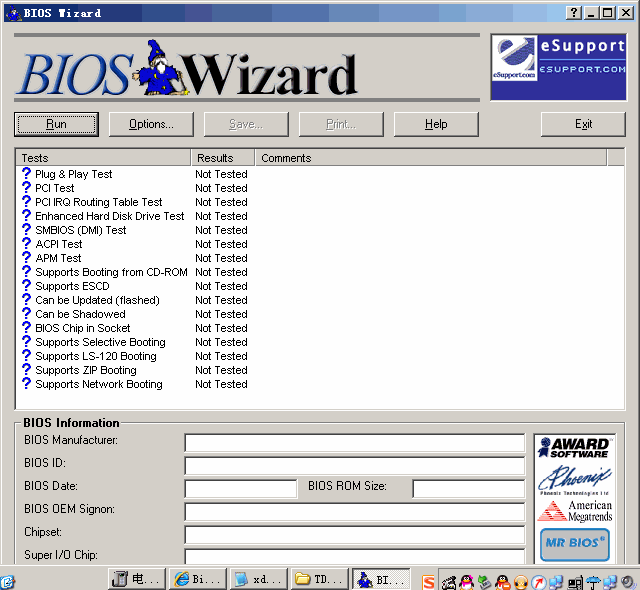Click the red compass tray icon
This screenshot has width=640, height=590.
click(x=538, y=582)
